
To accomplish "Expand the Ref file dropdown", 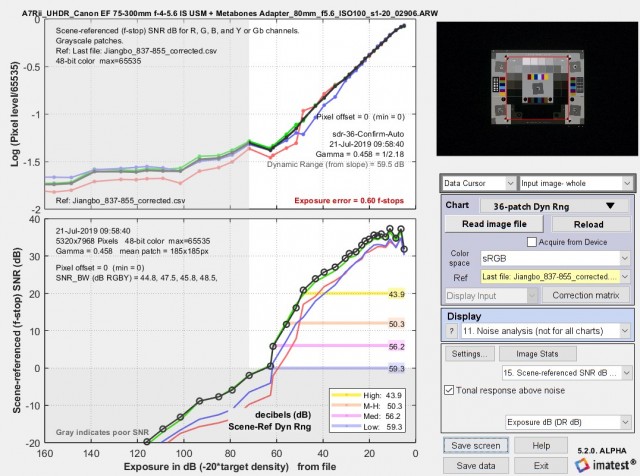I will coord(555,275).
